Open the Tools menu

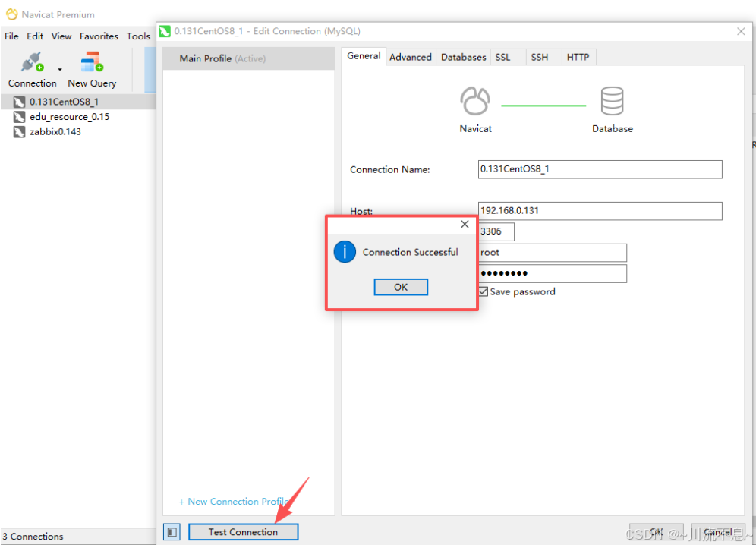[x=138, y=36]
